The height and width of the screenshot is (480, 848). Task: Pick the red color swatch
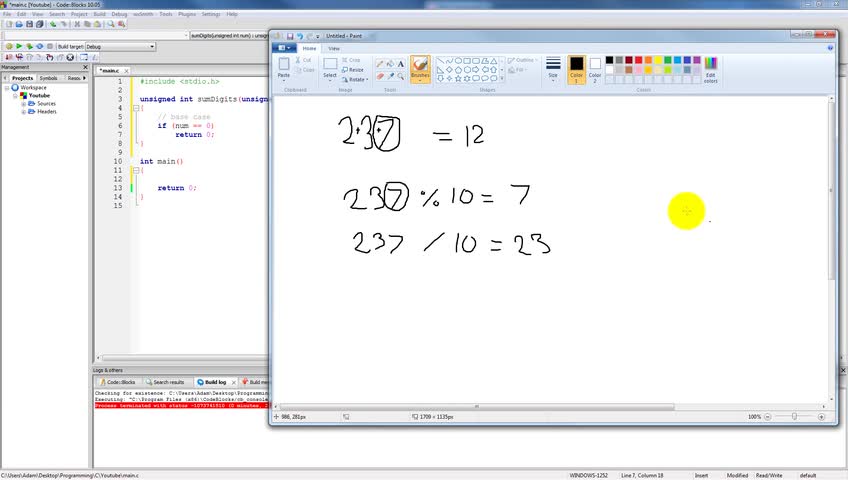pos(639,60)
